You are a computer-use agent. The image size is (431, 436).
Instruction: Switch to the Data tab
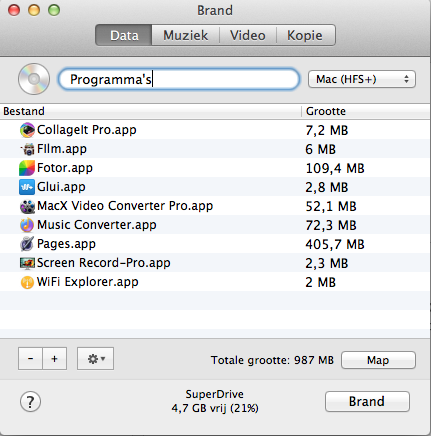pos(124,35)
